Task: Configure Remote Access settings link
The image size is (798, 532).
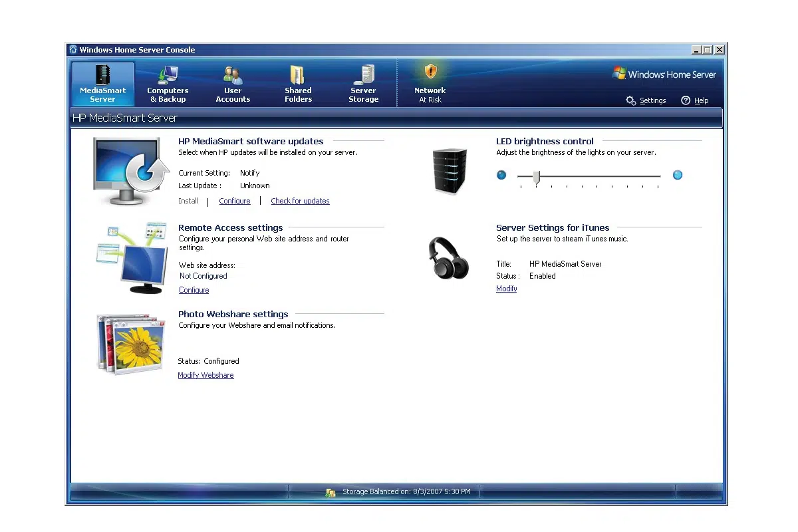Action: [194, 290]
